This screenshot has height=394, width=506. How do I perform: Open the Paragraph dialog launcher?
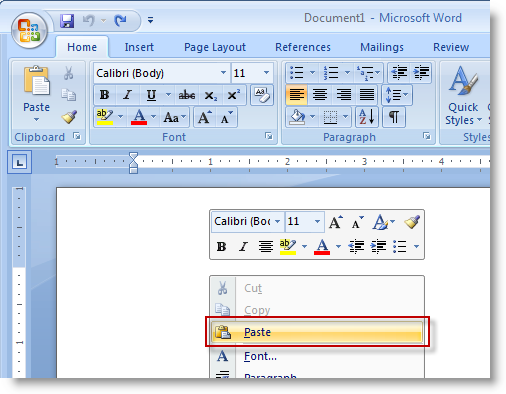tap(426, 136)
